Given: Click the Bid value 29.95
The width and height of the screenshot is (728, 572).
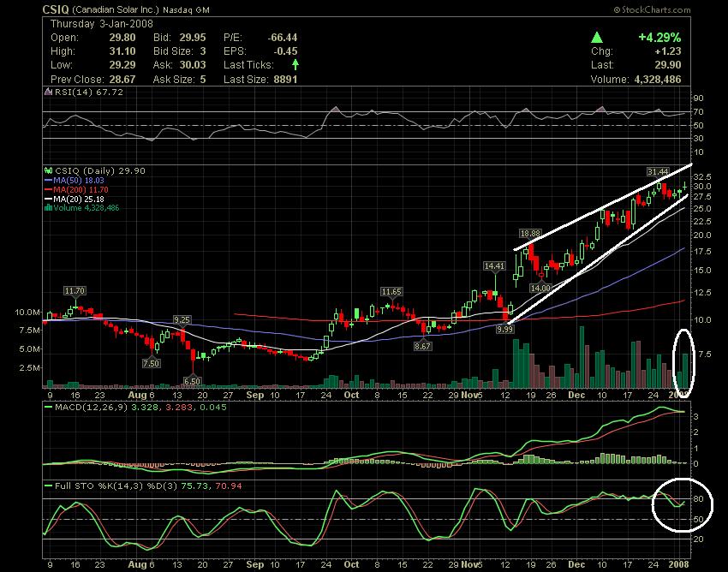Looking at the screenshot, I should tap(192, 38).
